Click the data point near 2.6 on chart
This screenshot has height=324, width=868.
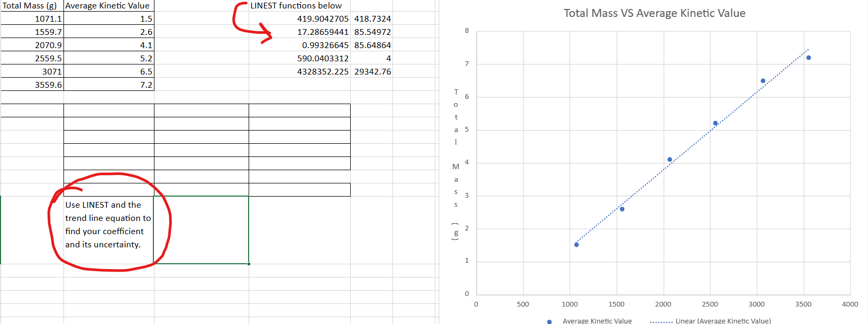tap(622, 209)
